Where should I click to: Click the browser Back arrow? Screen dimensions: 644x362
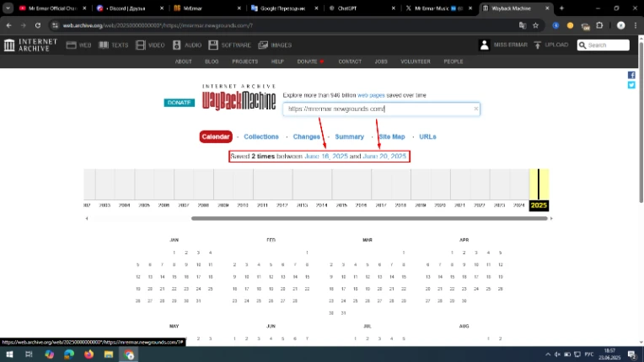[9, 25]
